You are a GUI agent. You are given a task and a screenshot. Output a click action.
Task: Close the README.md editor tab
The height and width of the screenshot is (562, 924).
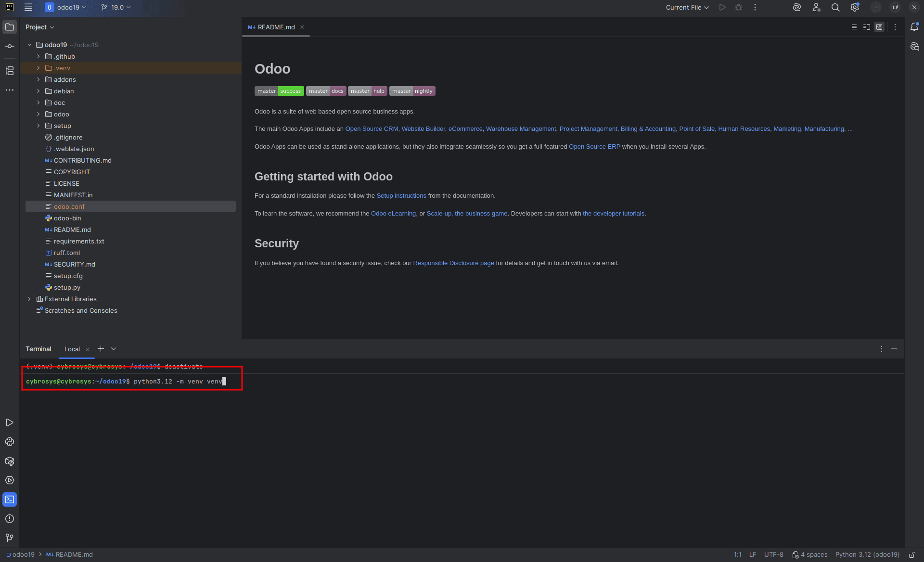click(302, 27)
